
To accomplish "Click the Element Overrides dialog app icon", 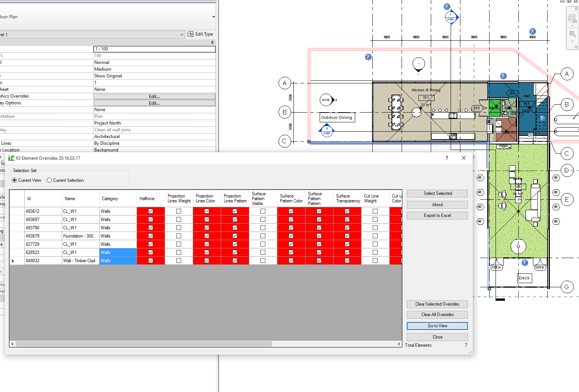I will pos(11,158).
